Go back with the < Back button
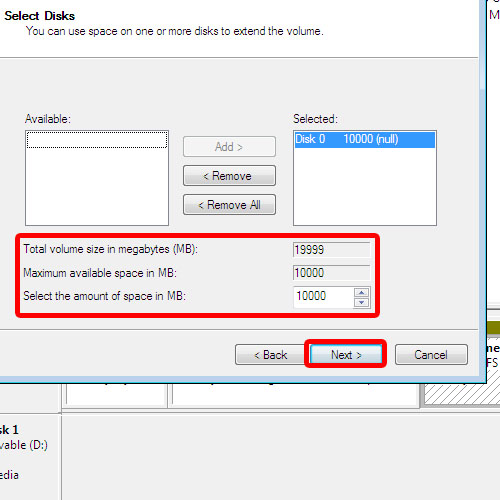 coord(270,355)
